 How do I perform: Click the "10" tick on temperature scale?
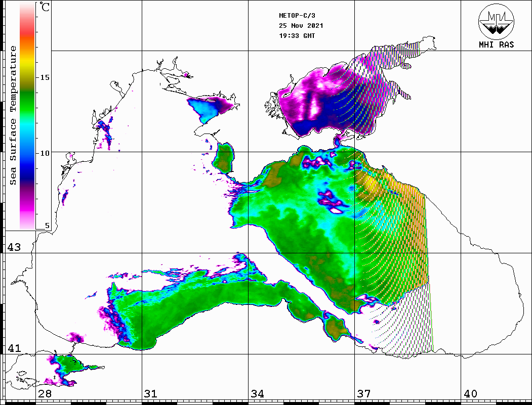[x=45, y=153]
